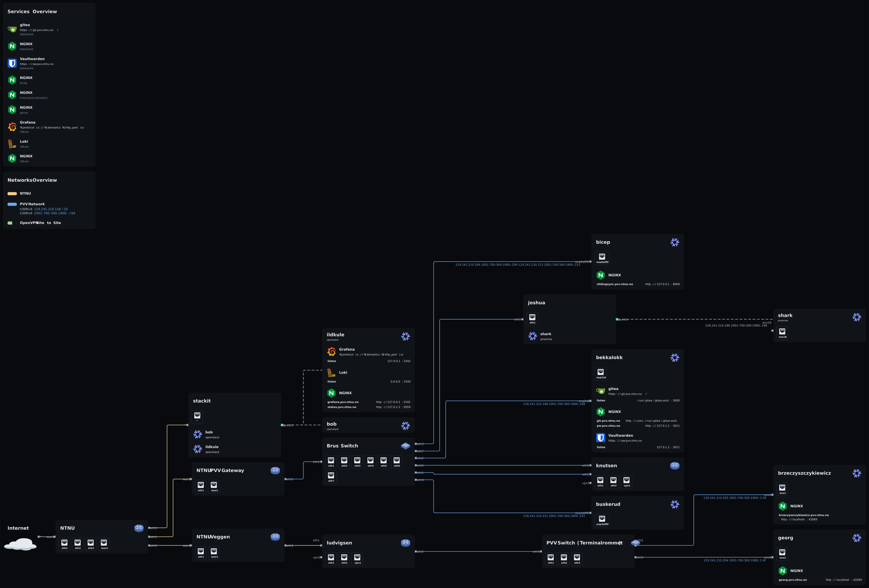Click the wan1 port icon on NTNU Veggen

214,552
